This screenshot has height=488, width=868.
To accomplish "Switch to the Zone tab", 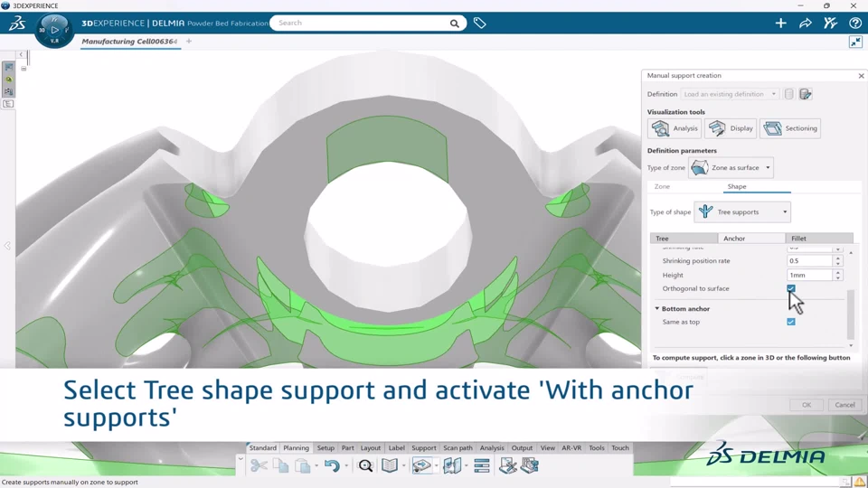I will point(662,186).
